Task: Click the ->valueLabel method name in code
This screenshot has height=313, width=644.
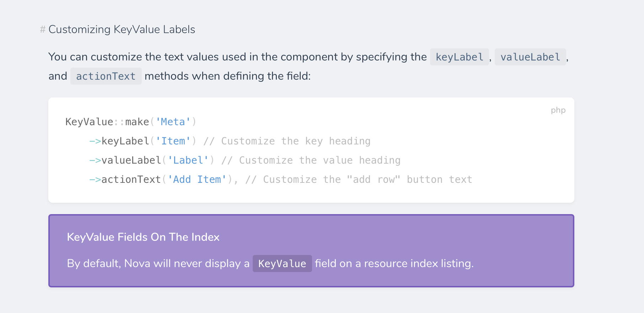Action: click(x=131, y=160)
